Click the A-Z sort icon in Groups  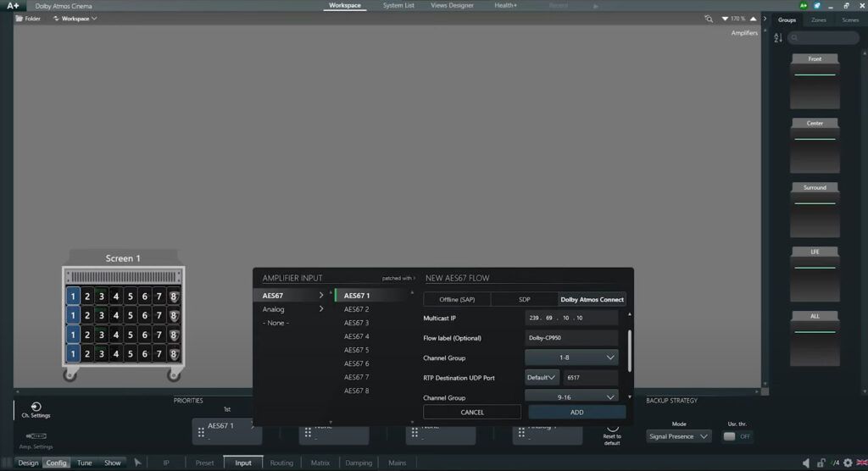pos(779,38)
